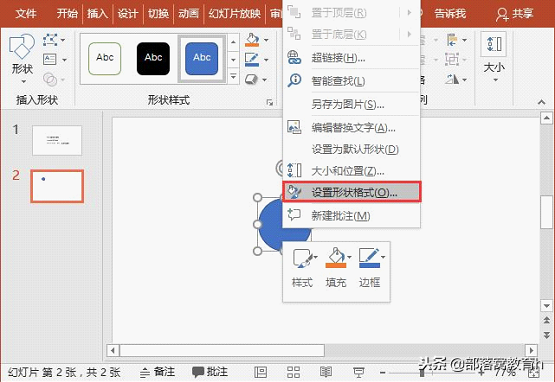
Task: Open the 动画 ribbon tab
Action: (189, 13)
